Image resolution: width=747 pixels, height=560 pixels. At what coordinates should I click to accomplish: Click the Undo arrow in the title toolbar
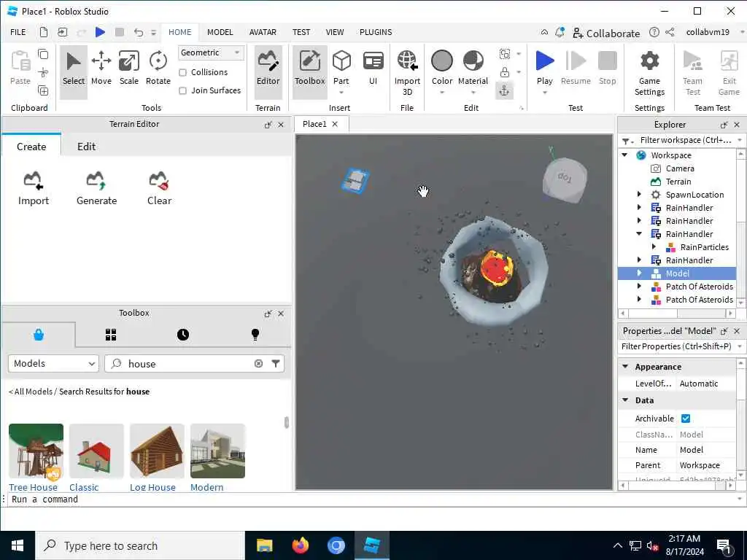point(139,32)
